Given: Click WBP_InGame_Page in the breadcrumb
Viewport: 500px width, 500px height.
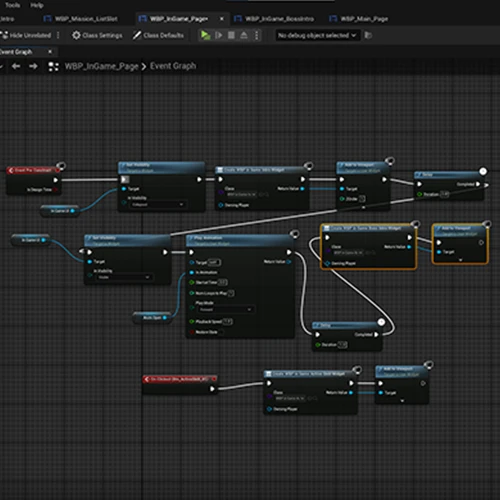Looking at the screenshot, I should coord(101,66).
